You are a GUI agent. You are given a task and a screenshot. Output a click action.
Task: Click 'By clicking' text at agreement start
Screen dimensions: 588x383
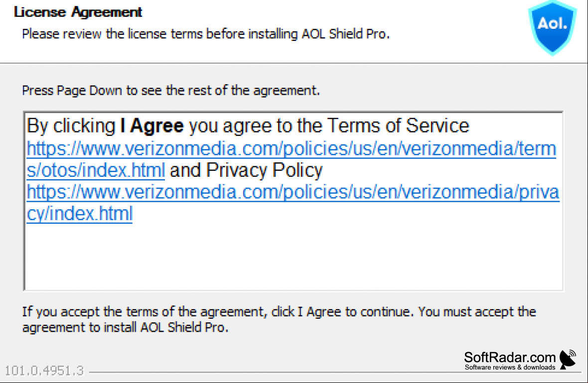click(x=71, y=126)
